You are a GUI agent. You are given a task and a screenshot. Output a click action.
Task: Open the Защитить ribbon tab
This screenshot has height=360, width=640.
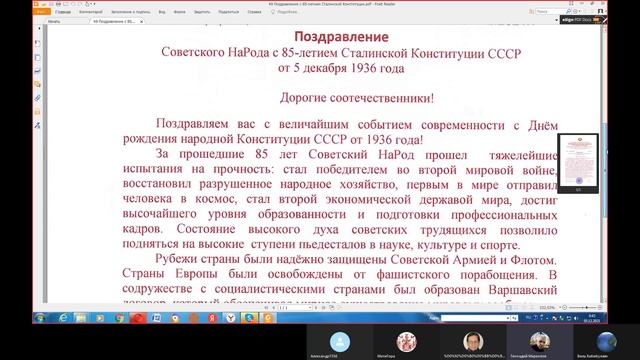click(202, 12)
